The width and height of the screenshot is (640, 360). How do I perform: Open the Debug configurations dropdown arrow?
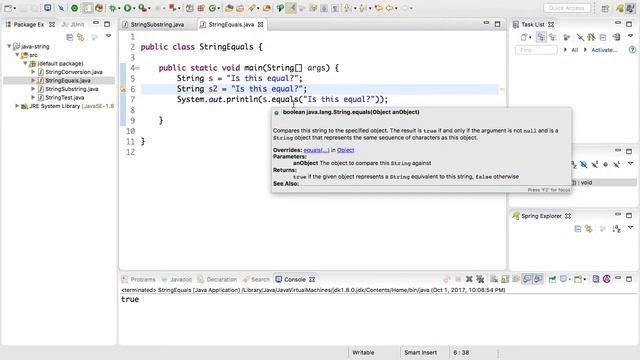point(119,8)
